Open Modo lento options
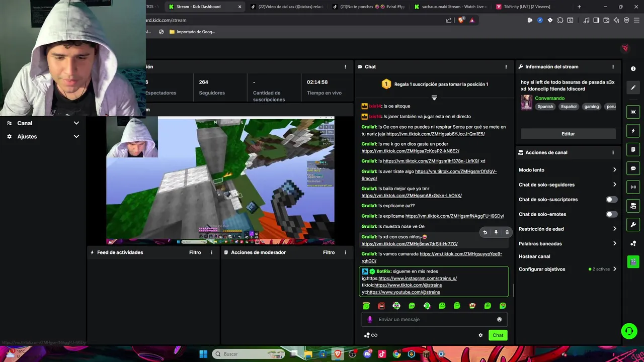 [568, 170]
